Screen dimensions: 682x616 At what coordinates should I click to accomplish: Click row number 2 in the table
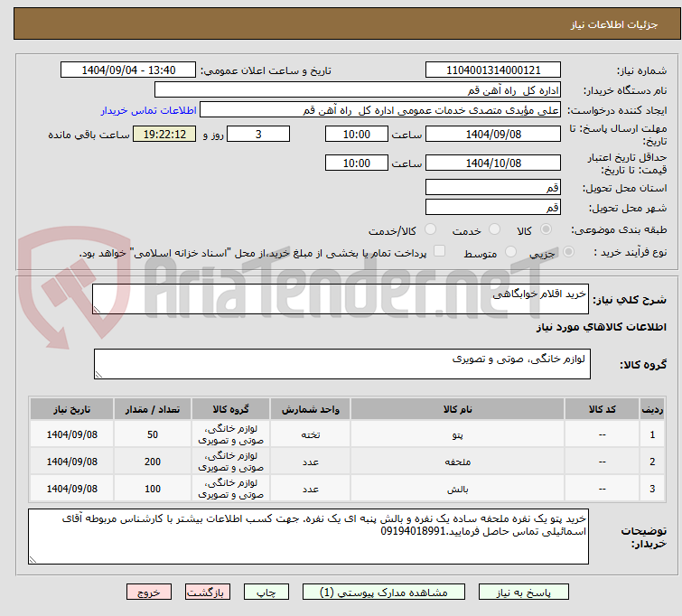(x=652, y=462)
